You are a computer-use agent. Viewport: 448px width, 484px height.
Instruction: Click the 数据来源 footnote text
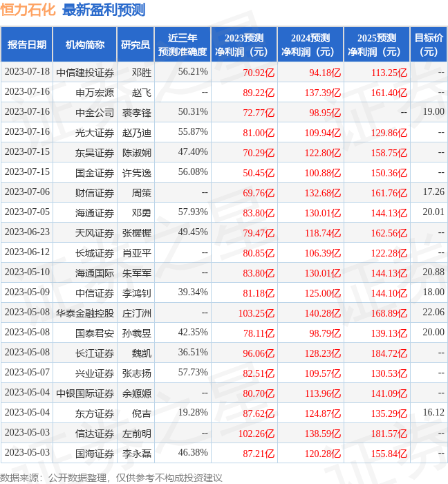point(111,478)
